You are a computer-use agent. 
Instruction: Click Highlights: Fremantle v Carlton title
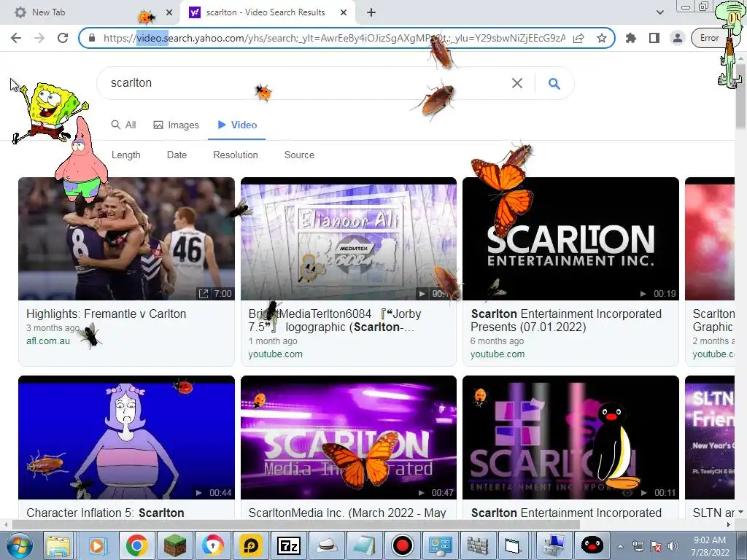pyautogui.click(x=107, y=314)
